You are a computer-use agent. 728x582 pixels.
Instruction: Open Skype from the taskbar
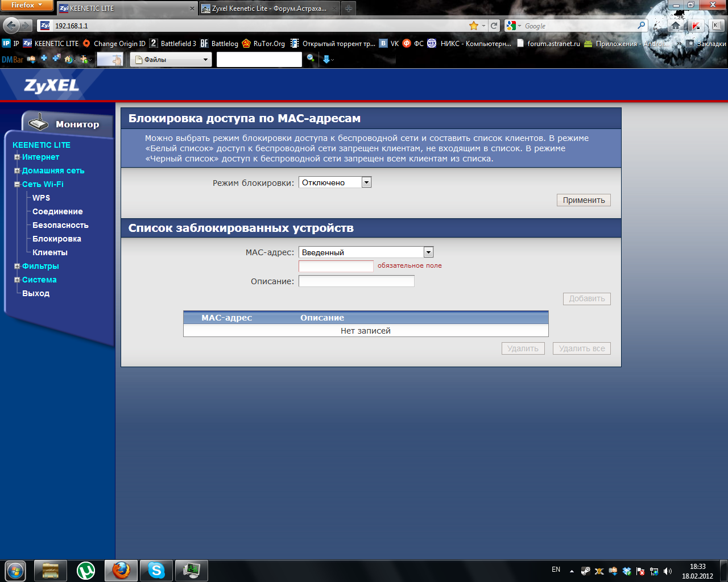[156, 571]
